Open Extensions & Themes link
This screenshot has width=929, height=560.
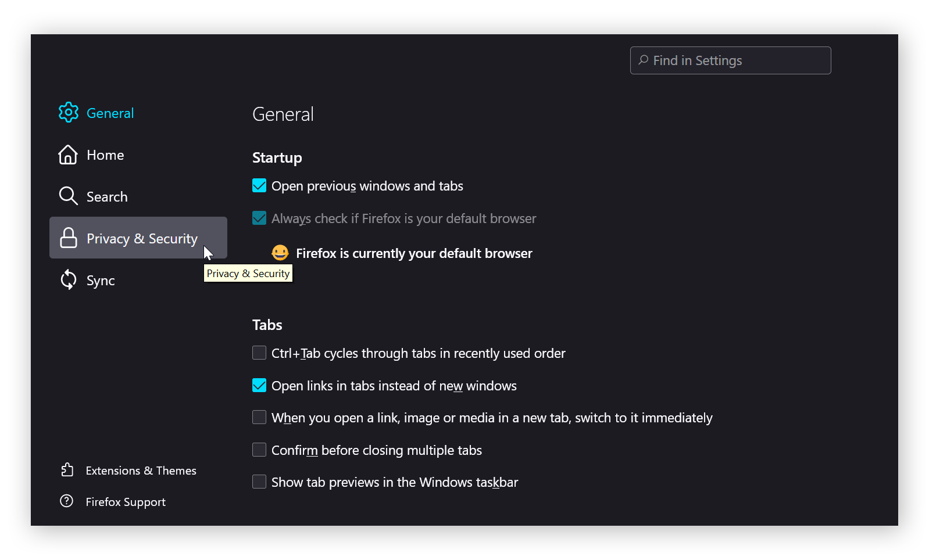(128, 470)
